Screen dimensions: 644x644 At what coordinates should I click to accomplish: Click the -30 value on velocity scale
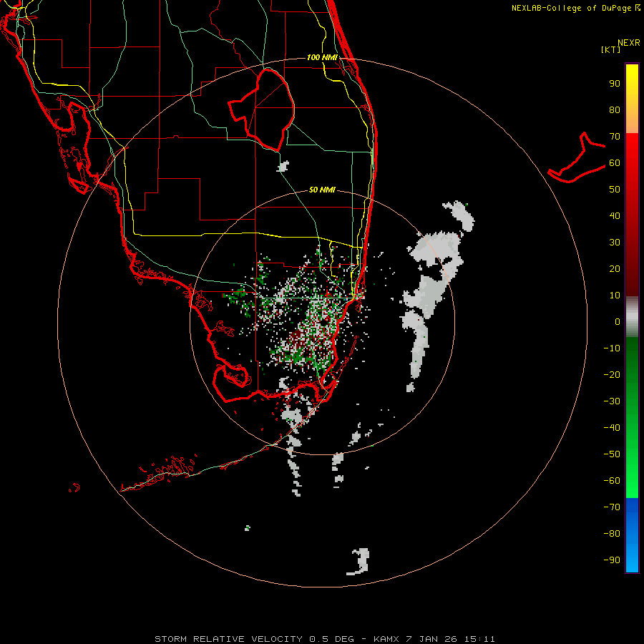[612, 401]
